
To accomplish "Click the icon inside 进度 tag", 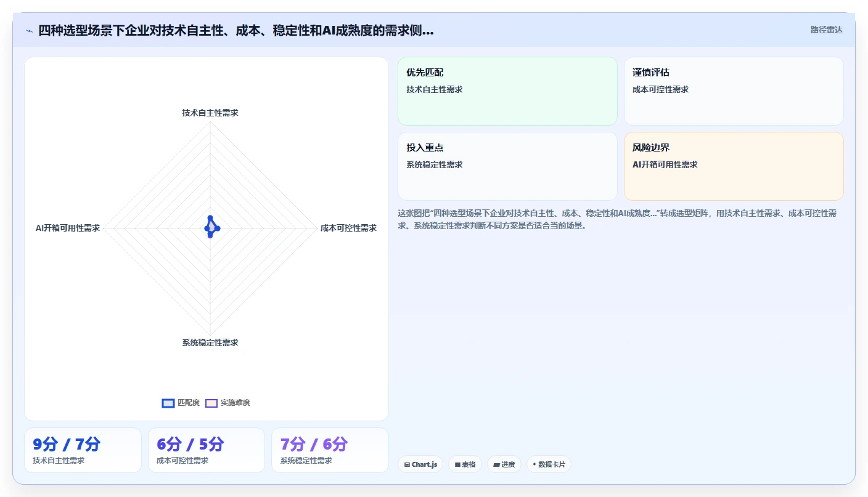I will click(x=496, y=465).
